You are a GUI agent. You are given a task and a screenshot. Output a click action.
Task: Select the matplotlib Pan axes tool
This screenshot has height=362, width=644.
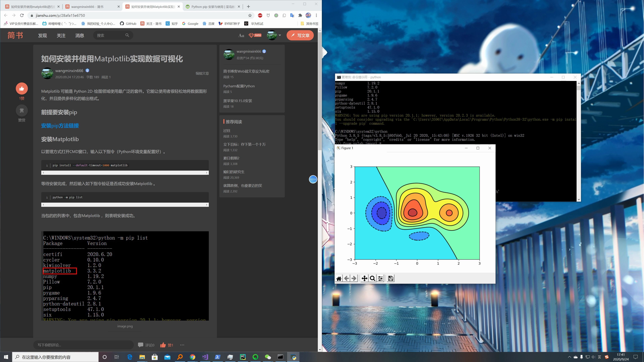click(364, 278)
